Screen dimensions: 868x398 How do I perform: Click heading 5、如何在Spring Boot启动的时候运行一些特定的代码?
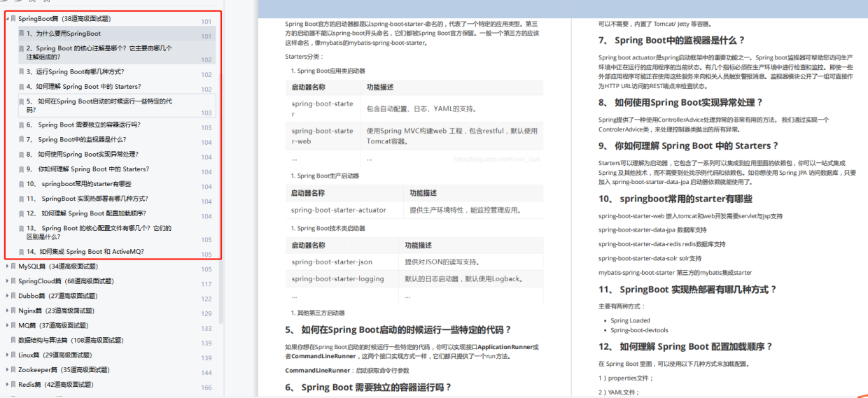coord(398,329)
